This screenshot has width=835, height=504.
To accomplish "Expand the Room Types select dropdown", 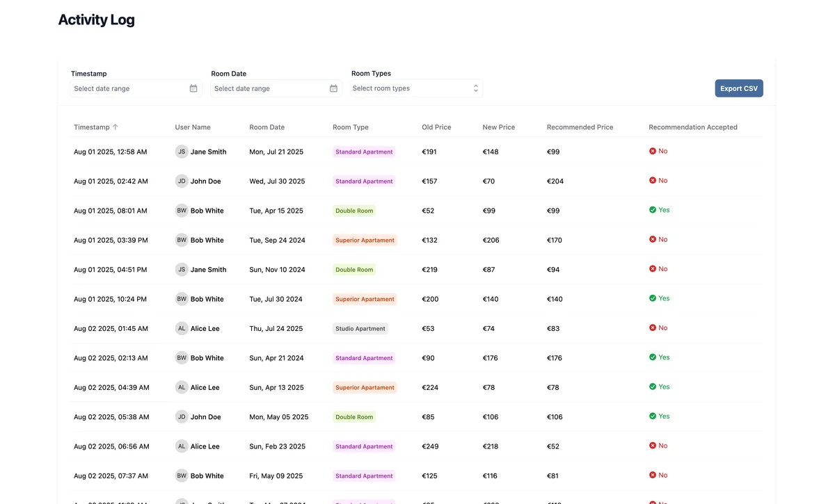I will [x=416, y=88].
